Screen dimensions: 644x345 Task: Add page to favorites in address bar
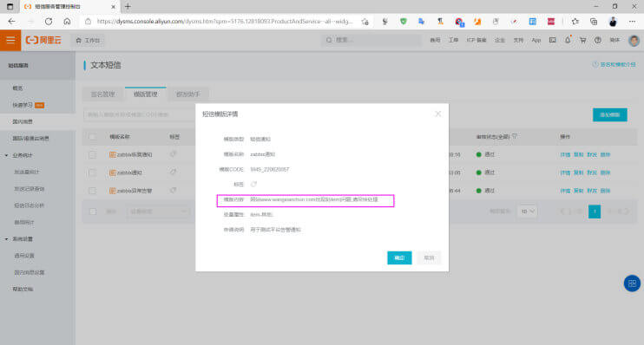(365, 22)
